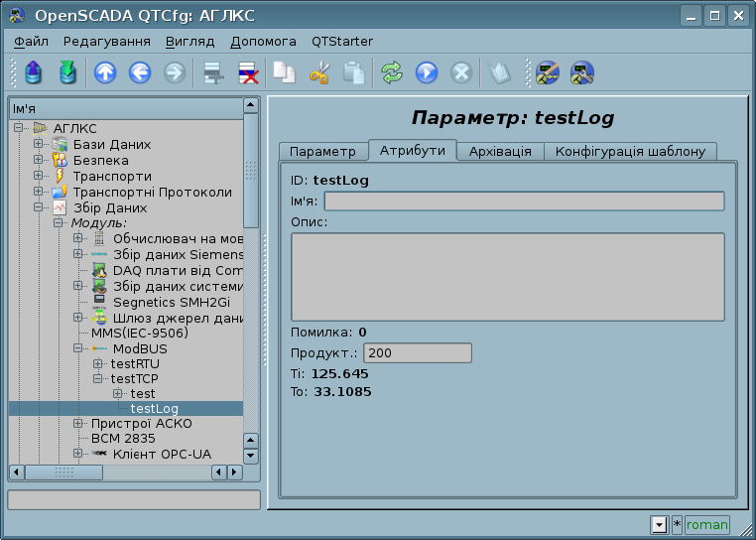Image resolution: width=756 pixels, height=540 pixels.
Task: Expand the testRTU controller node
Action: [x=97, y=364]
